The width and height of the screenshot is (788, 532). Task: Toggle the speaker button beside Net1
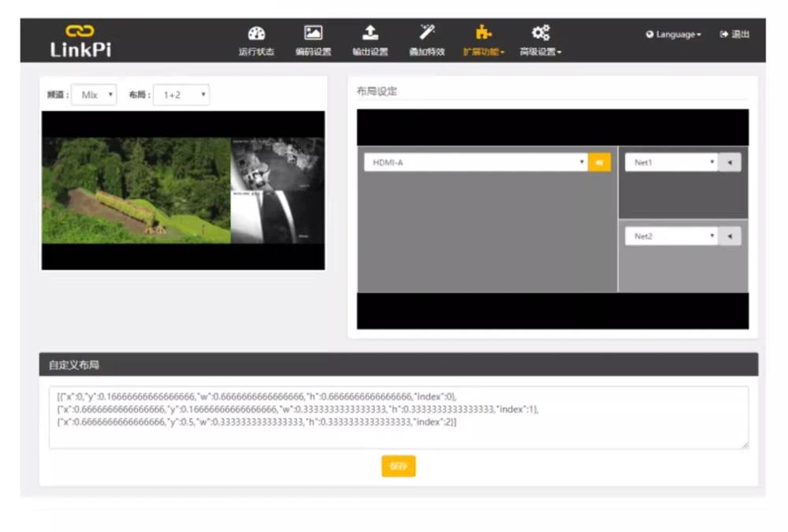click(x=730, y=162)
